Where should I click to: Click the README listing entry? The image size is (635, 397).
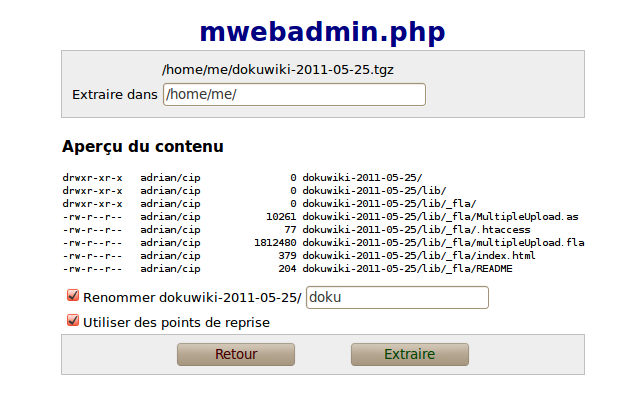[288, 269]
